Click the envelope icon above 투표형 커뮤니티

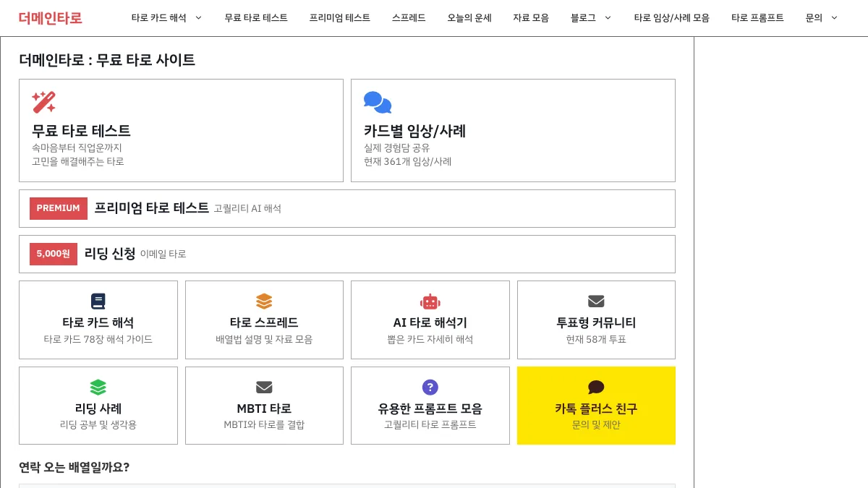point(596,301)
